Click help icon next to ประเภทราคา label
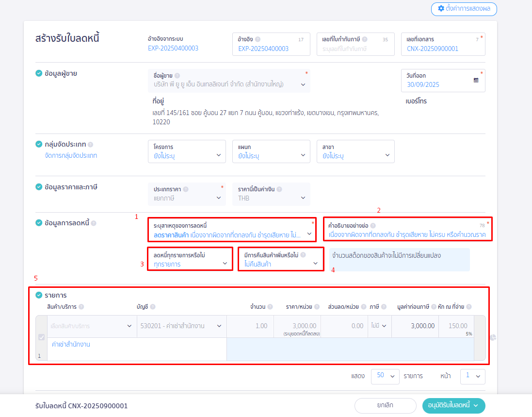 click(x=186, y=190)
